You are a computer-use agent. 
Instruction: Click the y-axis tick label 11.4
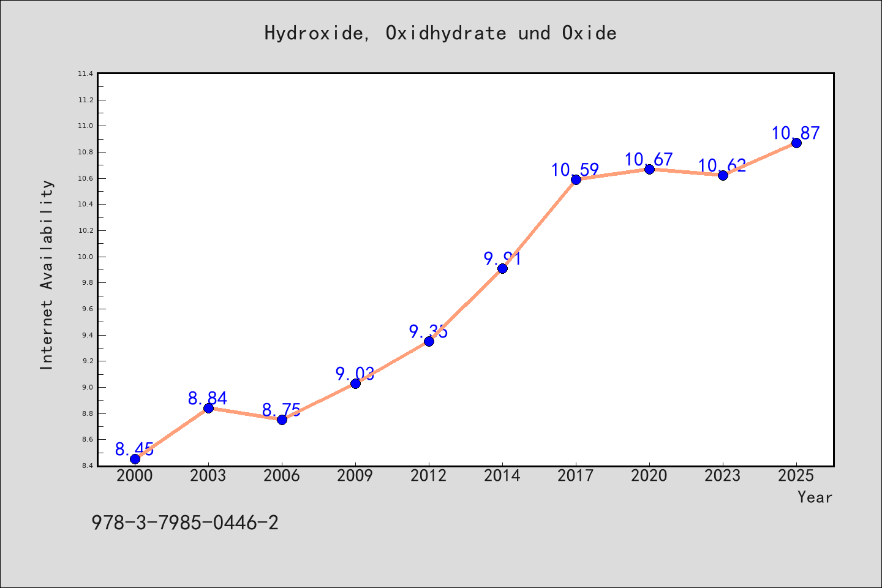[85, 74]
